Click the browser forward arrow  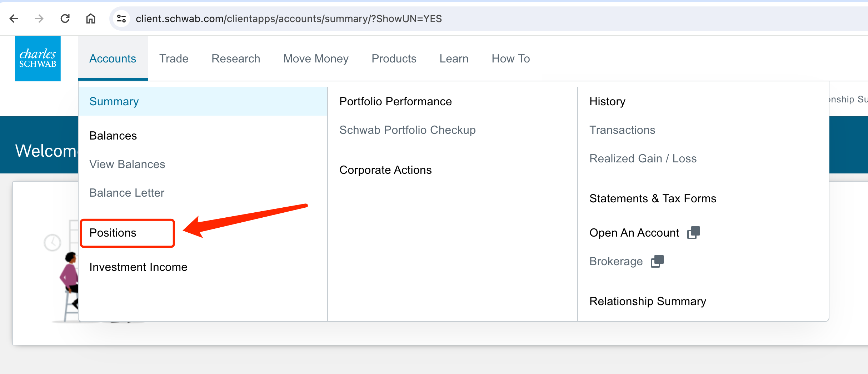click(39, 19)
